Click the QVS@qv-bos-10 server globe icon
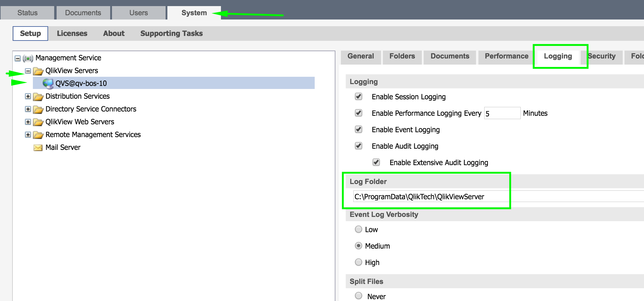 click(x=48, y=83)
